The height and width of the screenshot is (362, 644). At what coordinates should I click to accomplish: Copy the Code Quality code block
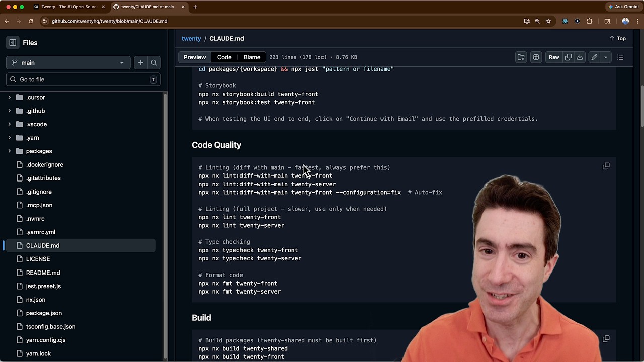pos(606,166)
